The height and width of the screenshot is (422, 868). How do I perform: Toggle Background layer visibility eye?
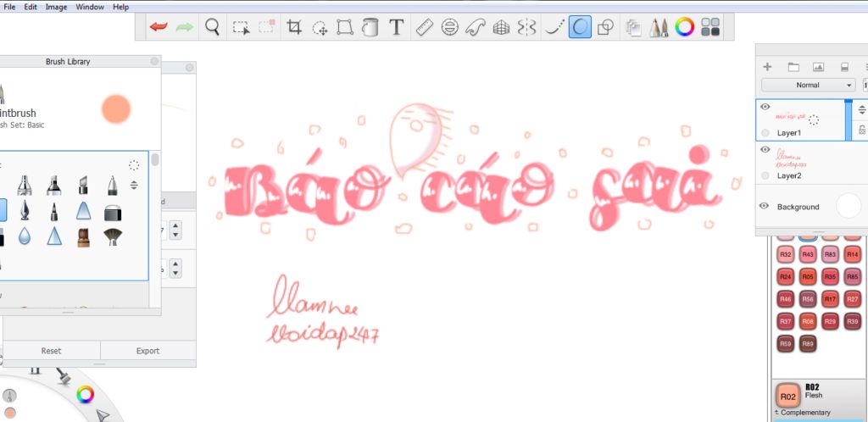(764, 206)
